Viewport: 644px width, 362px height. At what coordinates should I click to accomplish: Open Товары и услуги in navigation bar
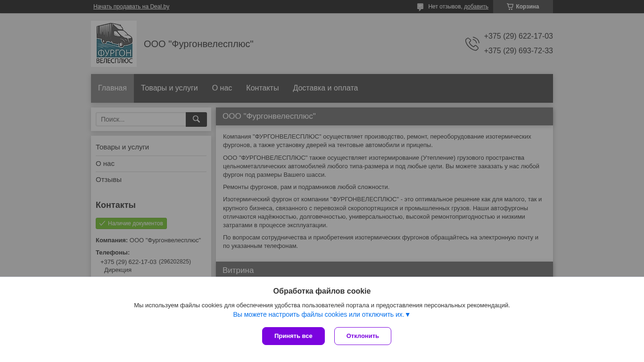point(169,88)
